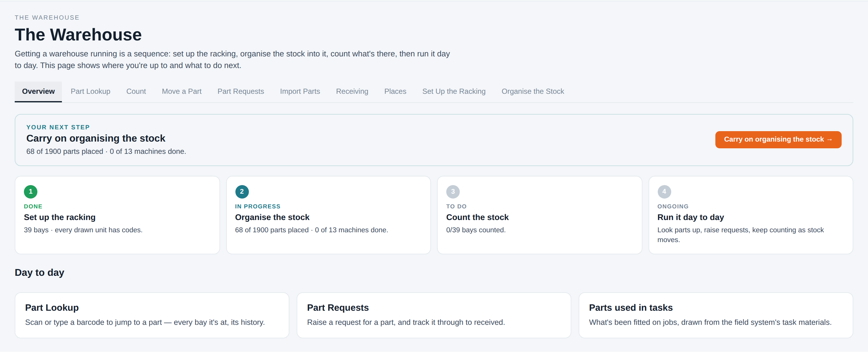
Task: Open the Run it day to day card
Action: coord(751,215)
